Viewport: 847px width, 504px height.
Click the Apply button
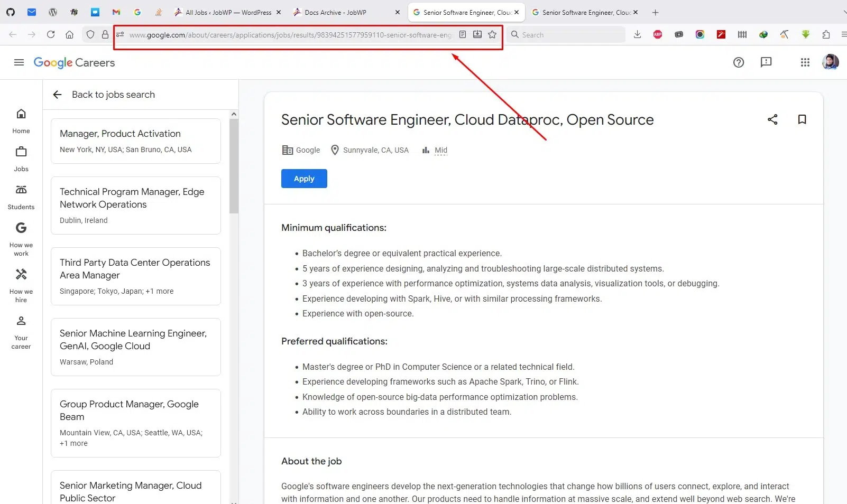304,179
